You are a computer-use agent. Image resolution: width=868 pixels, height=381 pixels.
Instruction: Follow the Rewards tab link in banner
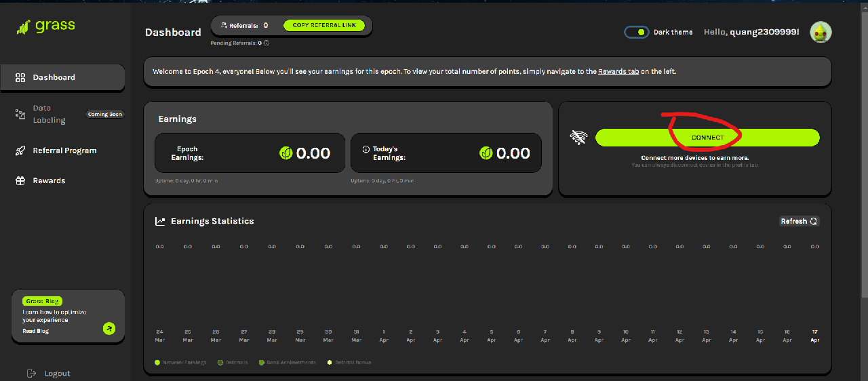tap(618, 71)
